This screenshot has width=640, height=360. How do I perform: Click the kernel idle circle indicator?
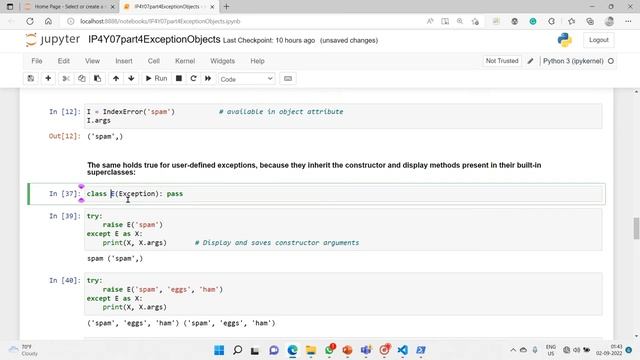tap(611, 61)
